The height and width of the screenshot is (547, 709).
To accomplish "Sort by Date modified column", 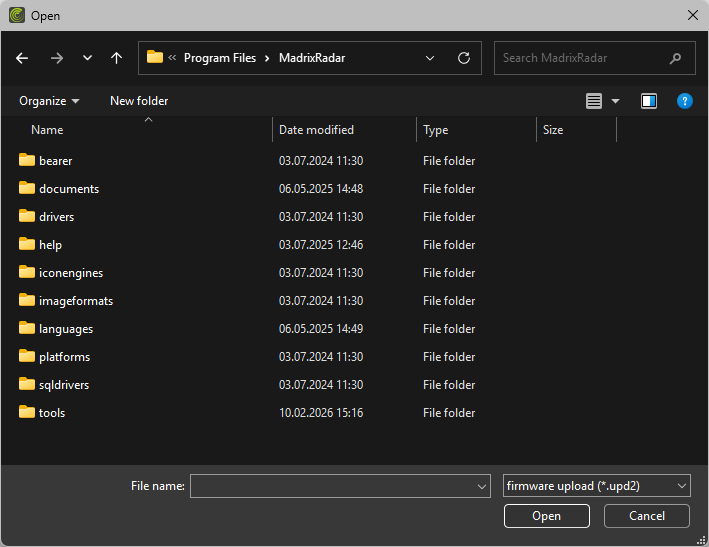I will click(x=316, y=130).
